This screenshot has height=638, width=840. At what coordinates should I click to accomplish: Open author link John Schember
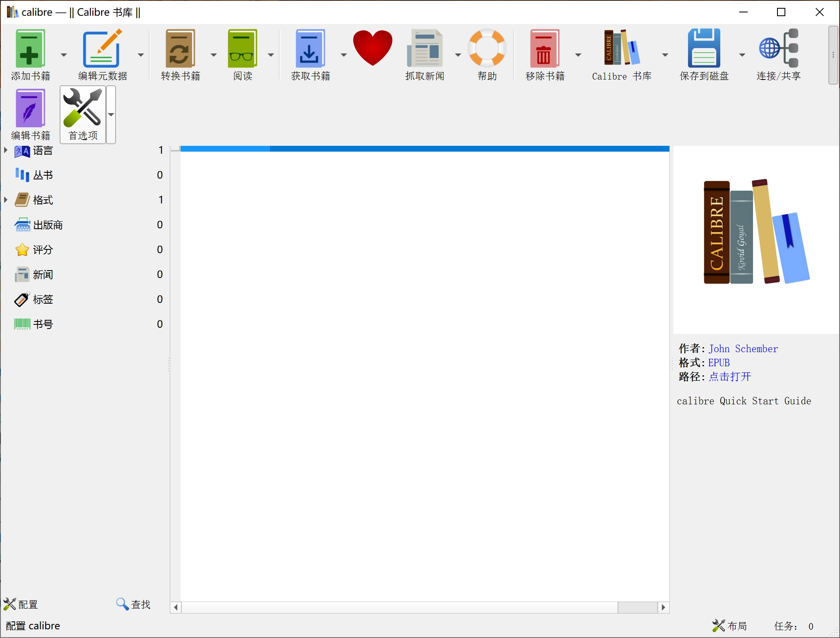coord(743,349)
